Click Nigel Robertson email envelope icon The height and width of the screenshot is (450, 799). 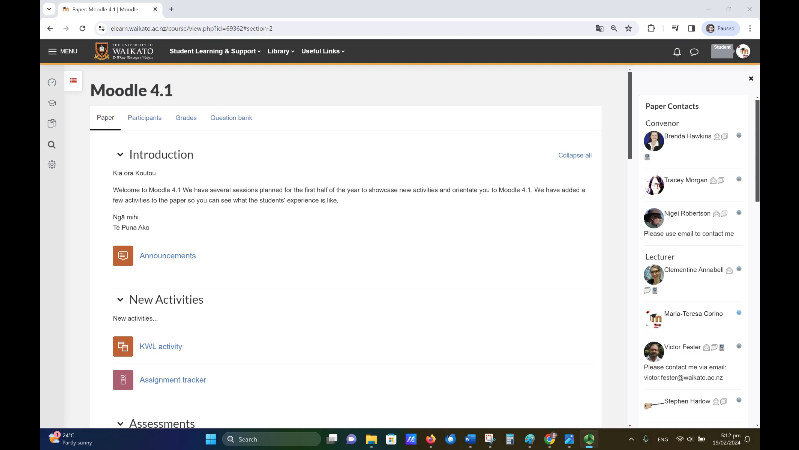pyautogui.click(x=716, y=214)
